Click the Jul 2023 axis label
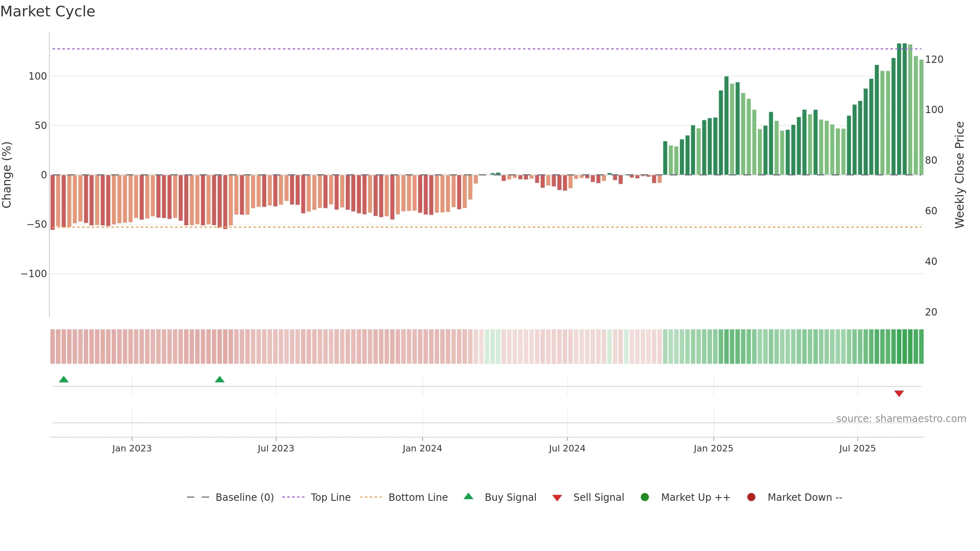This screenshot has width=980, height=551. click(x=276, y=449)
